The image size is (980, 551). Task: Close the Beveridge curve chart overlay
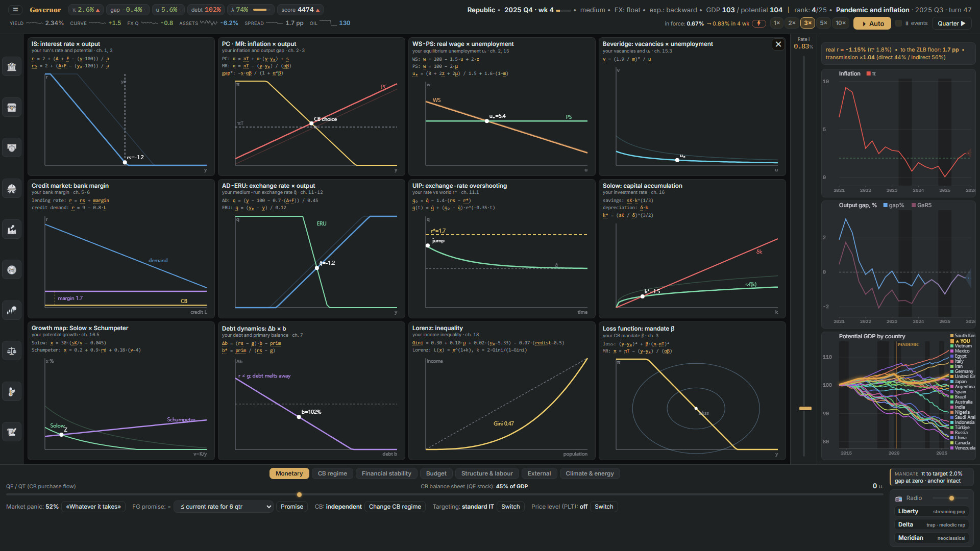[778, 44]
